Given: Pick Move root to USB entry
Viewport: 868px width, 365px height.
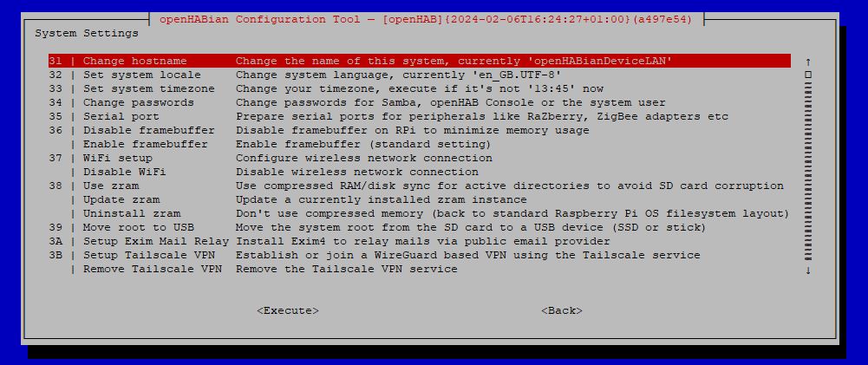Looking at the screenshot, I should (419, 227).
